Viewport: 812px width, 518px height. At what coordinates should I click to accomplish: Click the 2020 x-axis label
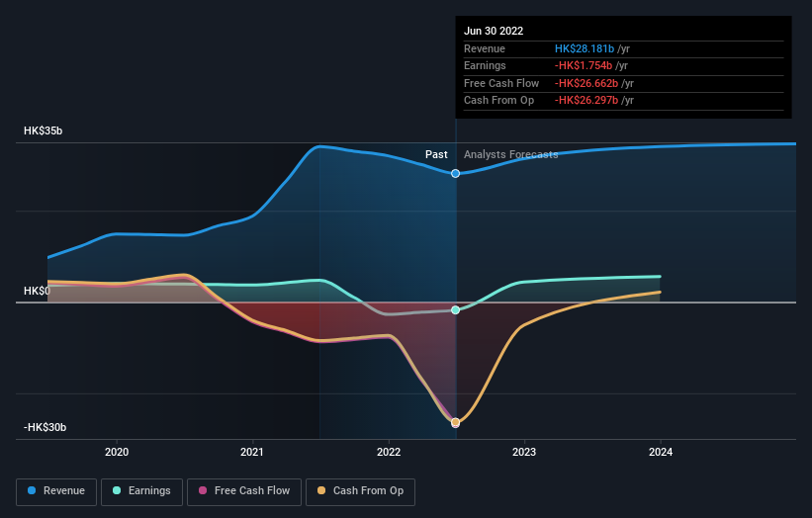point(117,452)
